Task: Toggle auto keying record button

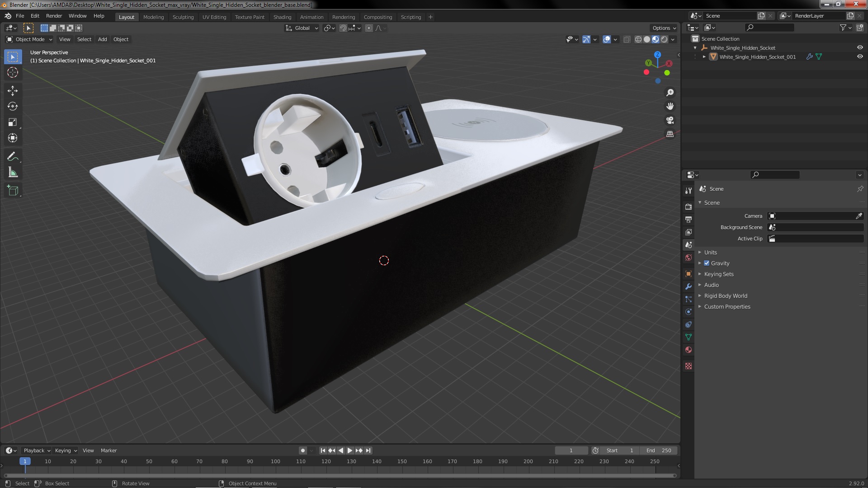Action: click(303, 450)
